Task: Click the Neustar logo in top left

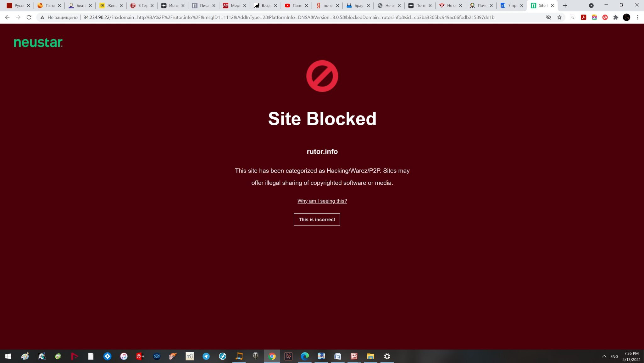Action: click(x=38, y=42)
